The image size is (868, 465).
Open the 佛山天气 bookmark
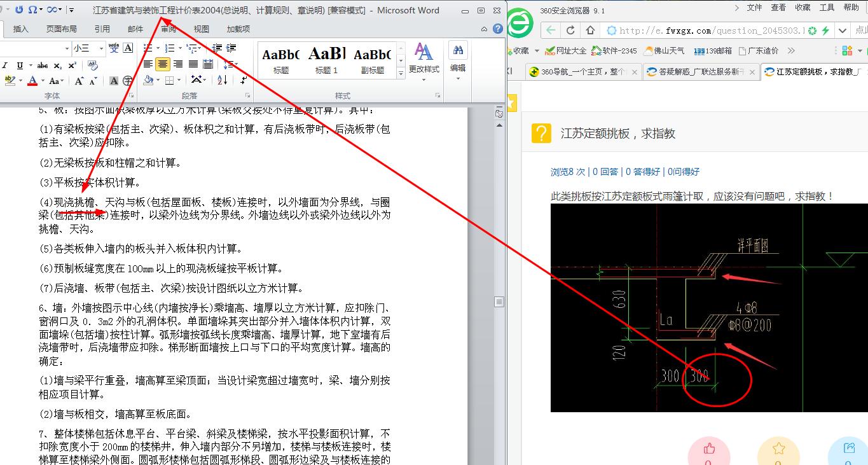(x=665, y=51)
